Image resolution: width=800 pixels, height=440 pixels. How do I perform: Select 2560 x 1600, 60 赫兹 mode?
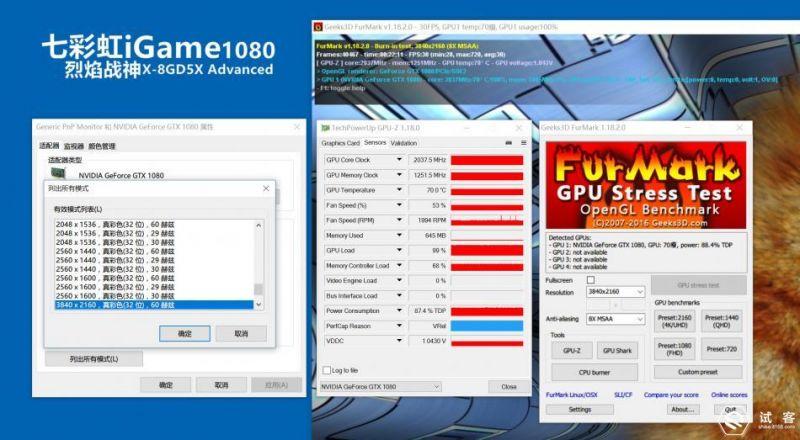(x=154, y=278)
